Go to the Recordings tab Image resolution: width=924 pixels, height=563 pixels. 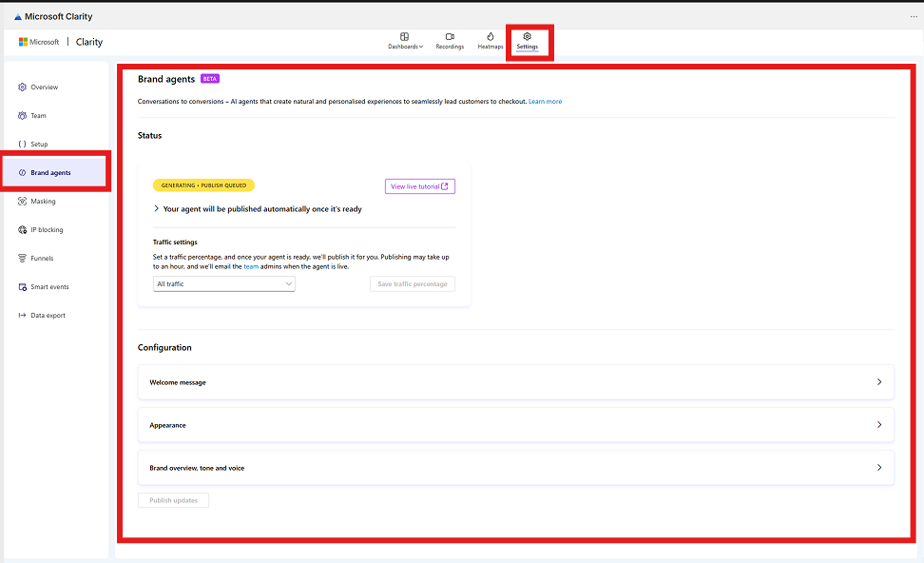(450, 41)
